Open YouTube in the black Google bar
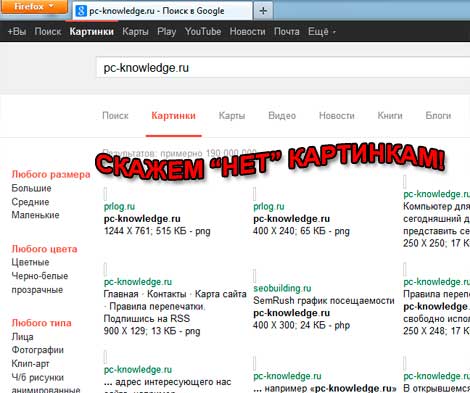Screen dimensions: 470x393 pos(203,32)
